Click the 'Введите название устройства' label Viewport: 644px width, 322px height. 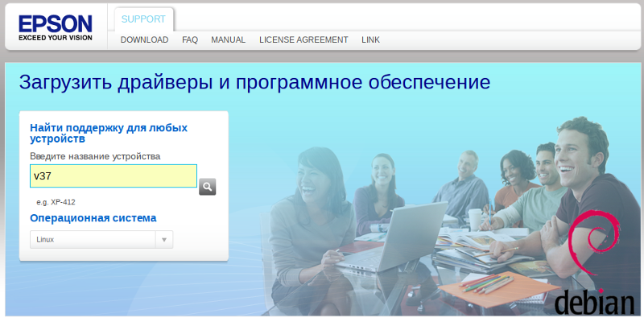pos(95,156)
